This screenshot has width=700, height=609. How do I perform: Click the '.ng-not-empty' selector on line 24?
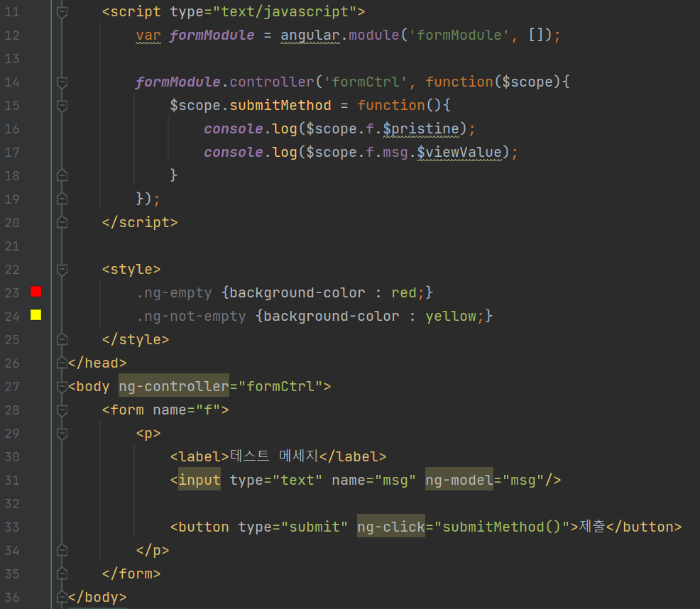coord(191,316)
